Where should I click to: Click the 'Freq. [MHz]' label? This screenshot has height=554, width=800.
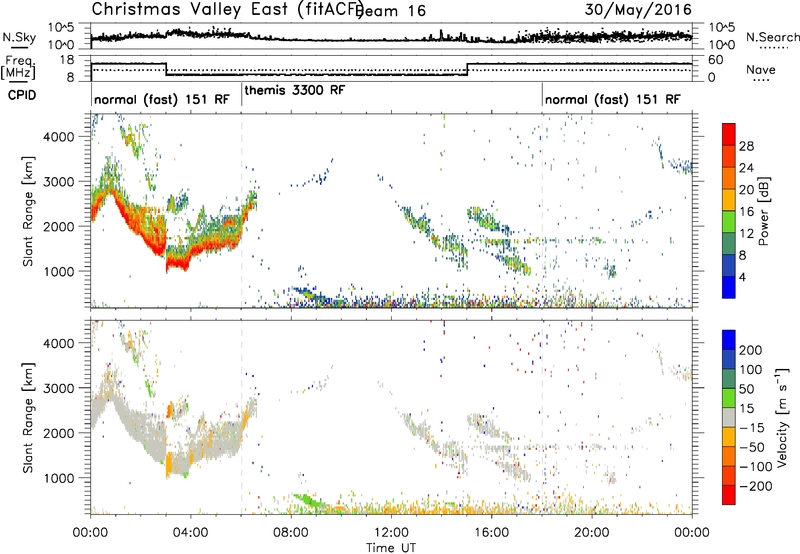(20, 67)
